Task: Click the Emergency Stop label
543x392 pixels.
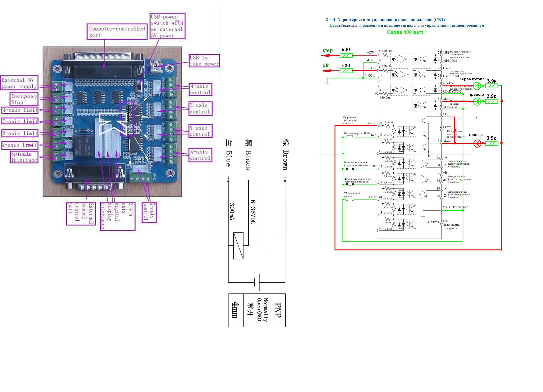Action: coord(24,99)
